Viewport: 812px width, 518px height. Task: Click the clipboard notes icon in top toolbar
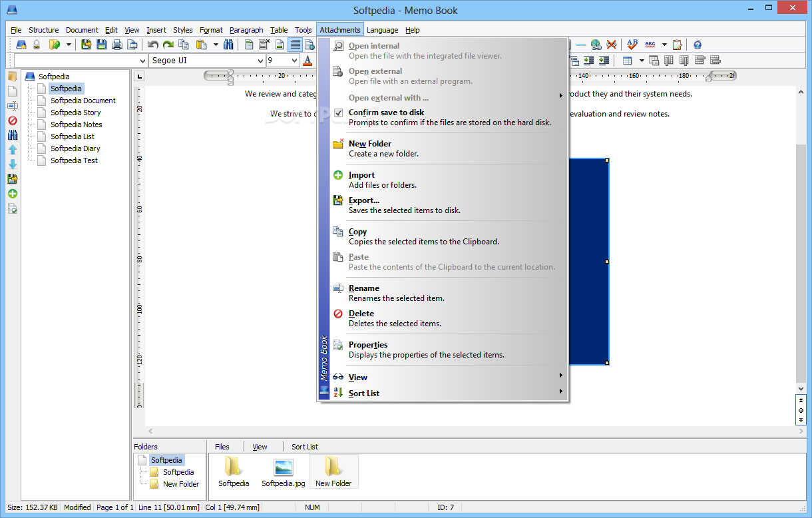coord(677,45)
